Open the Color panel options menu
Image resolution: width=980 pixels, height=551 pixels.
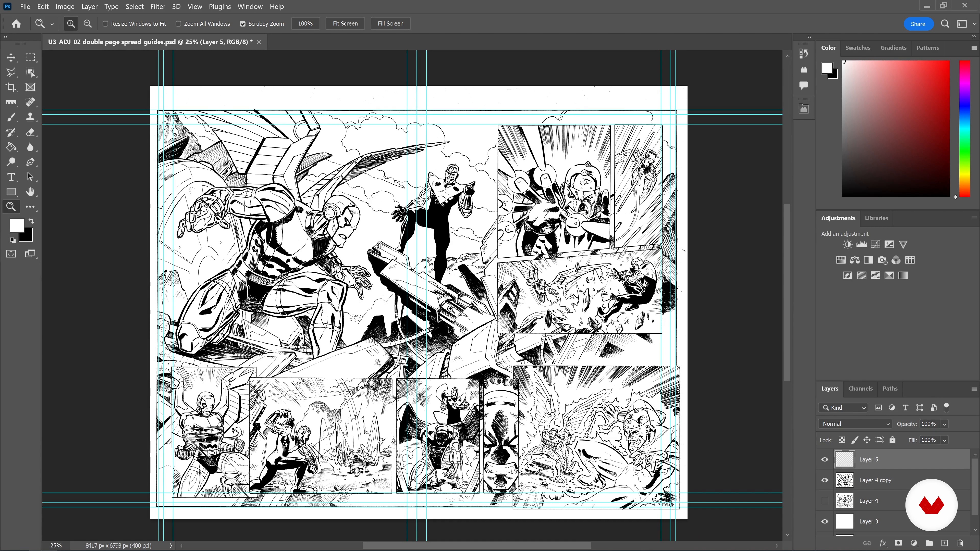[x=974, y=48]
